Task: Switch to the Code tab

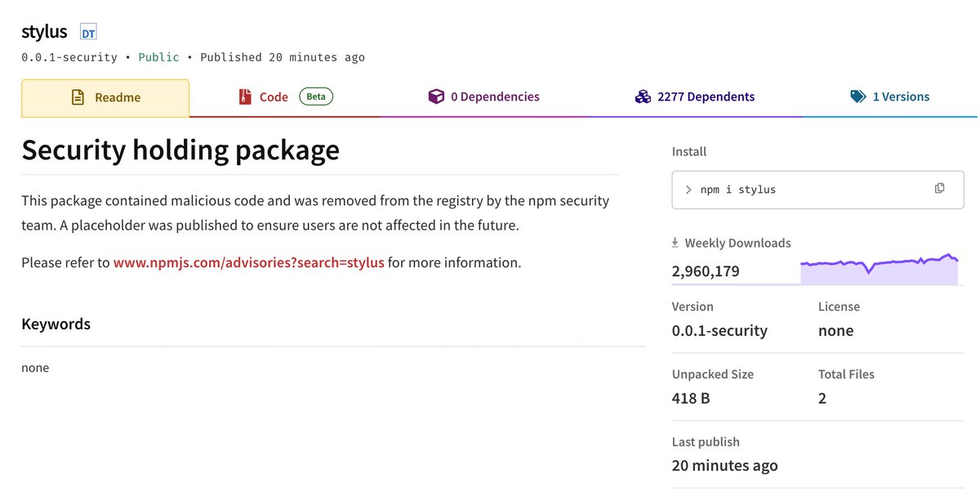Action: (x=285, y=96)
